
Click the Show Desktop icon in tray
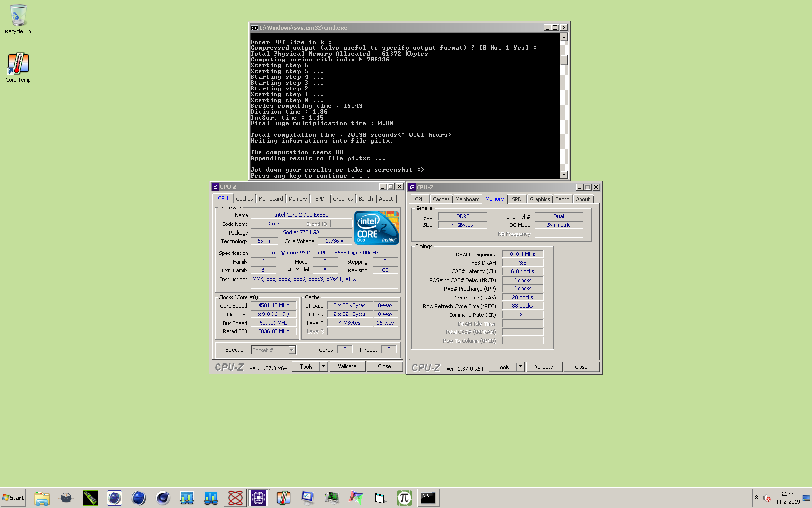[x=806, y=498]
